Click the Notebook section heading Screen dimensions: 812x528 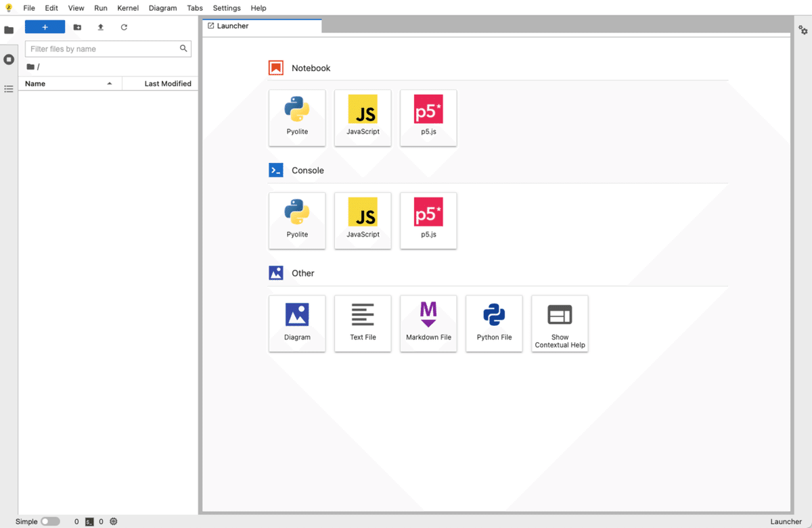(311, 68)
